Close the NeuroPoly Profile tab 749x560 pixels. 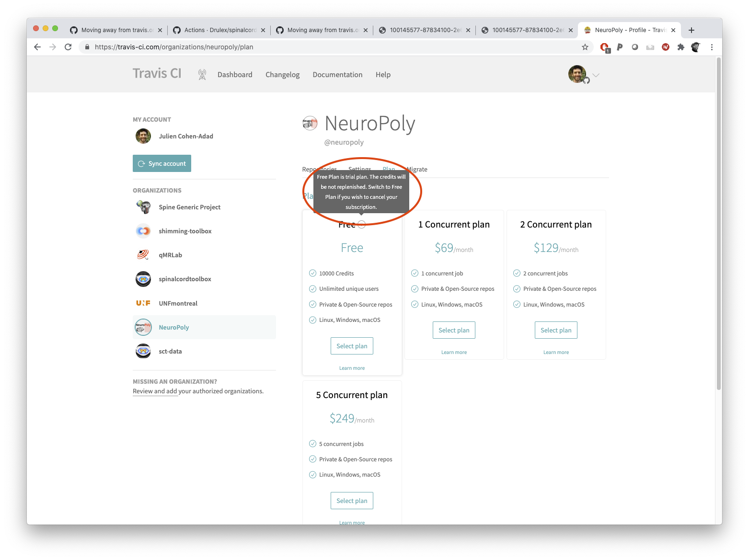click(673, 30)
